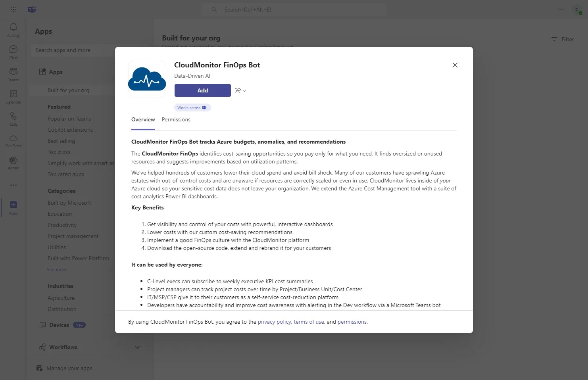The width and height of the screenshot is (588, 380).
Task: Click the Works across badge
Action: pyautogui.click(x=192, y=107)
